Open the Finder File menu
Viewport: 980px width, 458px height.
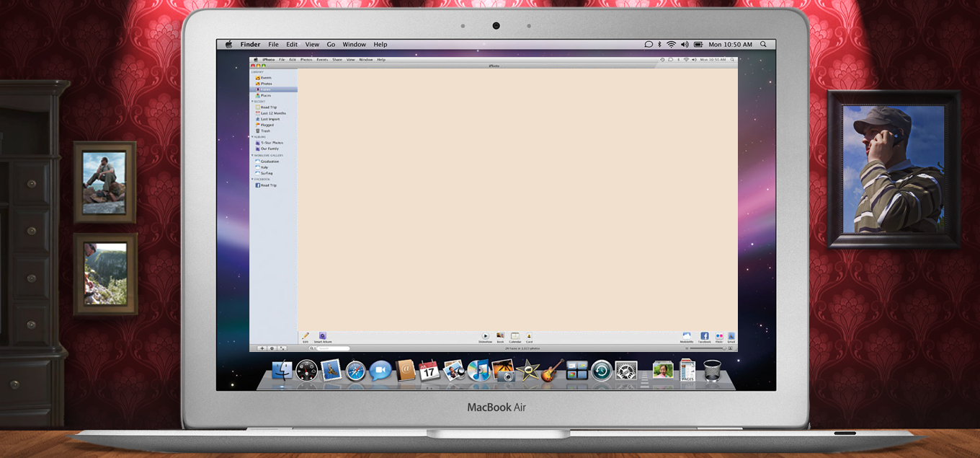(274, 45)
